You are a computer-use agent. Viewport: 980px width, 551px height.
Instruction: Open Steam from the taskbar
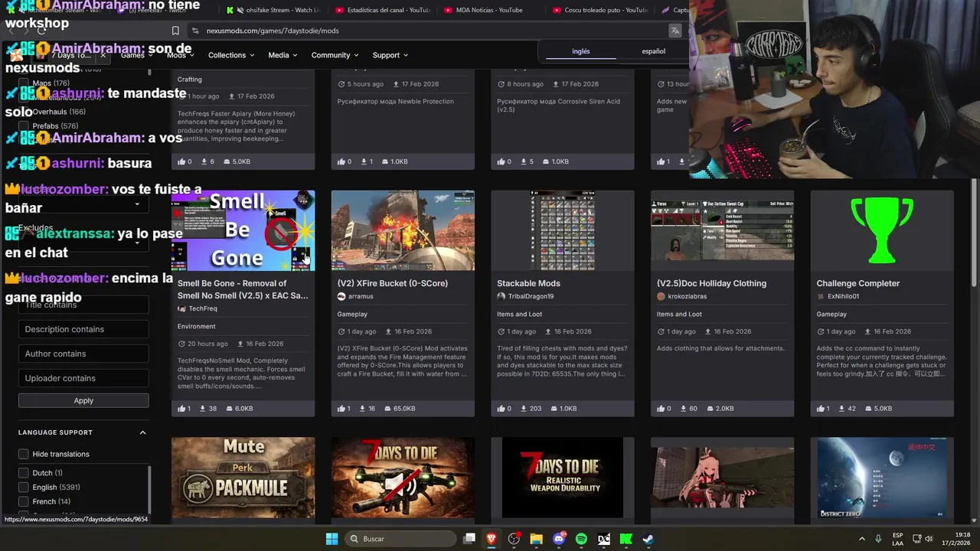(648, 539)
